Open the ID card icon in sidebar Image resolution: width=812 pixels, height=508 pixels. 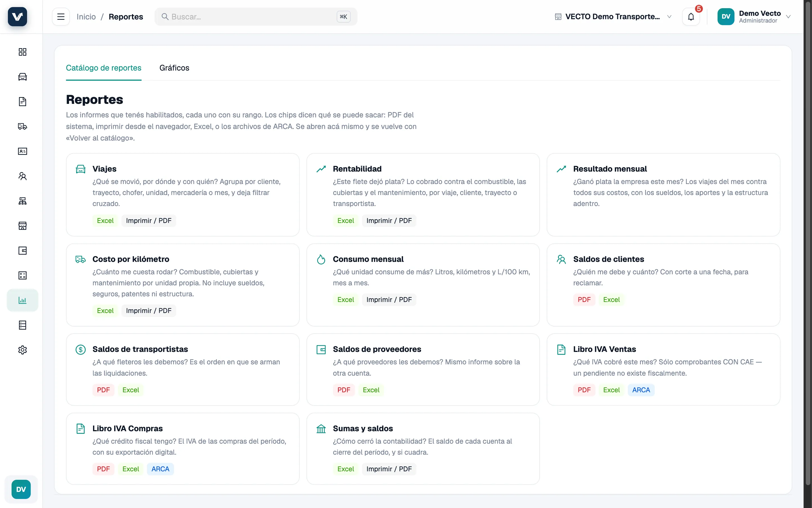click(x=23, y=151)
